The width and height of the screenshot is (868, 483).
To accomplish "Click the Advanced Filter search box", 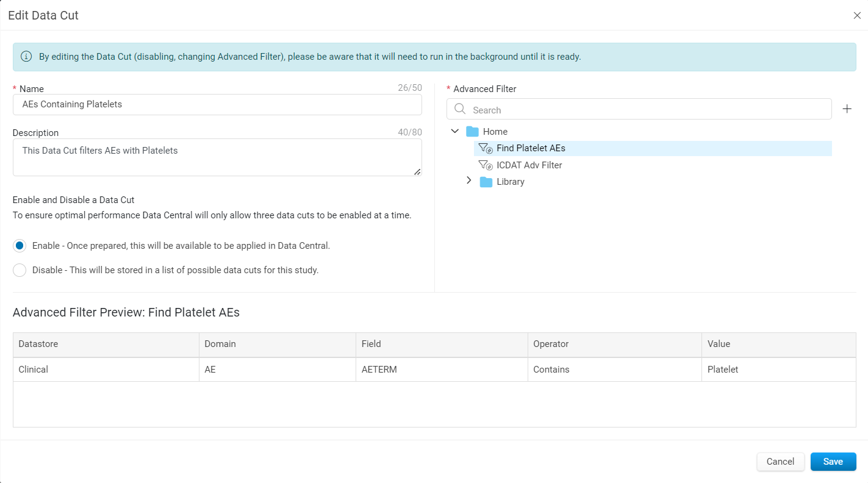I will 639,109.
